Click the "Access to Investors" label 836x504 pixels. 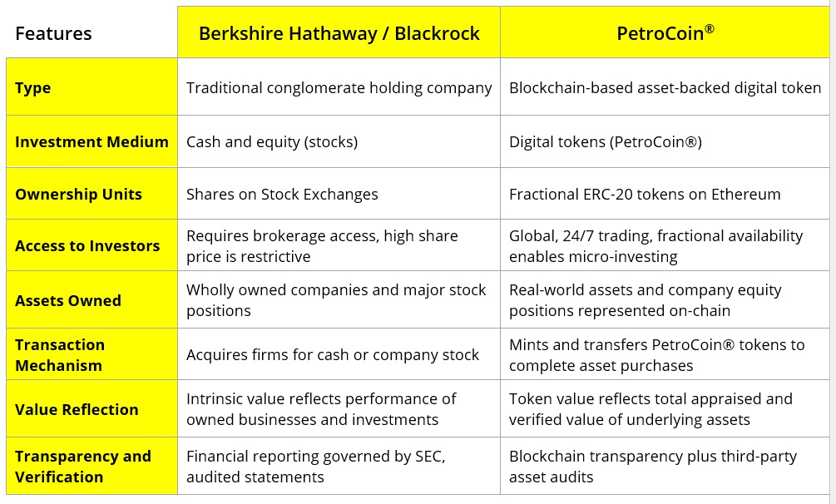coord(87,246)
